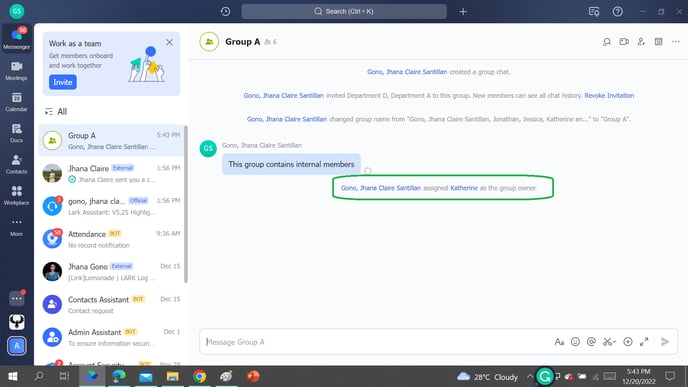Open the dots icon with red badge in sidebar
The height and width of the screenshot is (387, 688).
tap(17, 298)
